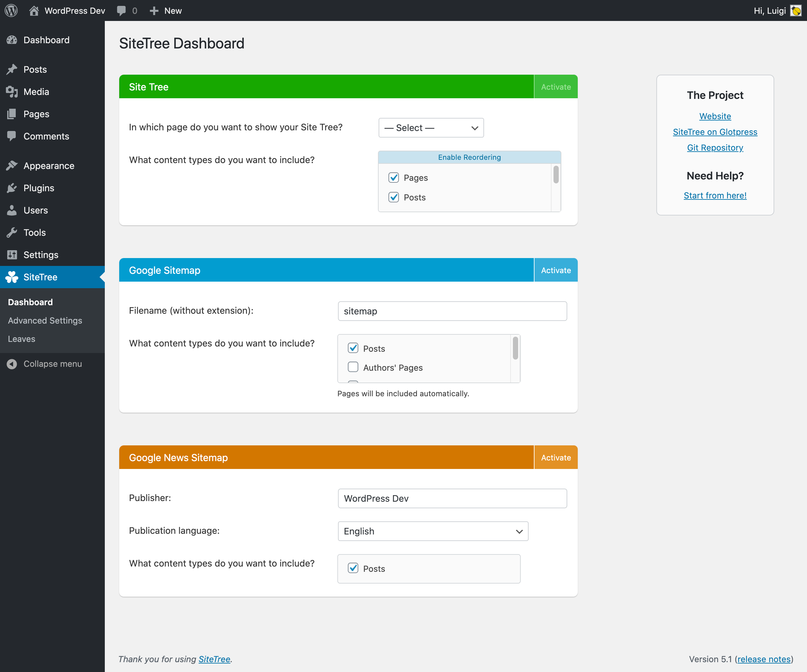Image resolution: width=807 pixels, height=672 pixels.
Task: Click the Media icon in sidebar
Action: pos(12,92)
